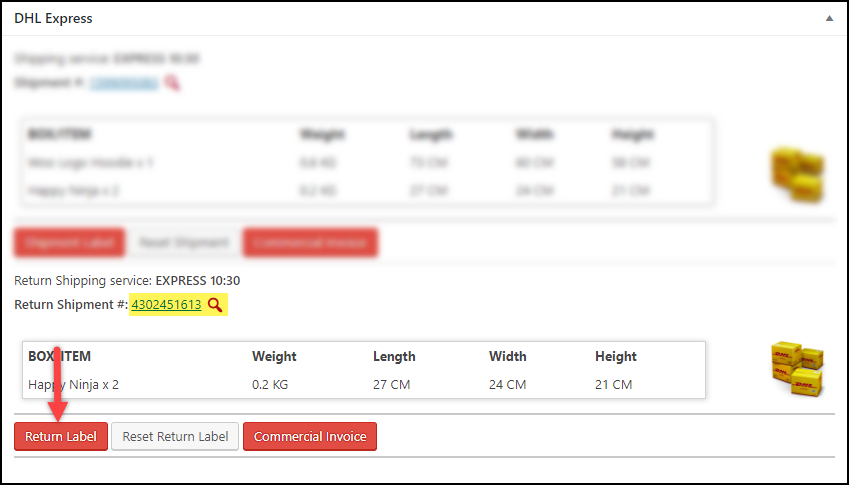Click the magnifier icon next to return shipment number

(215, 305)
